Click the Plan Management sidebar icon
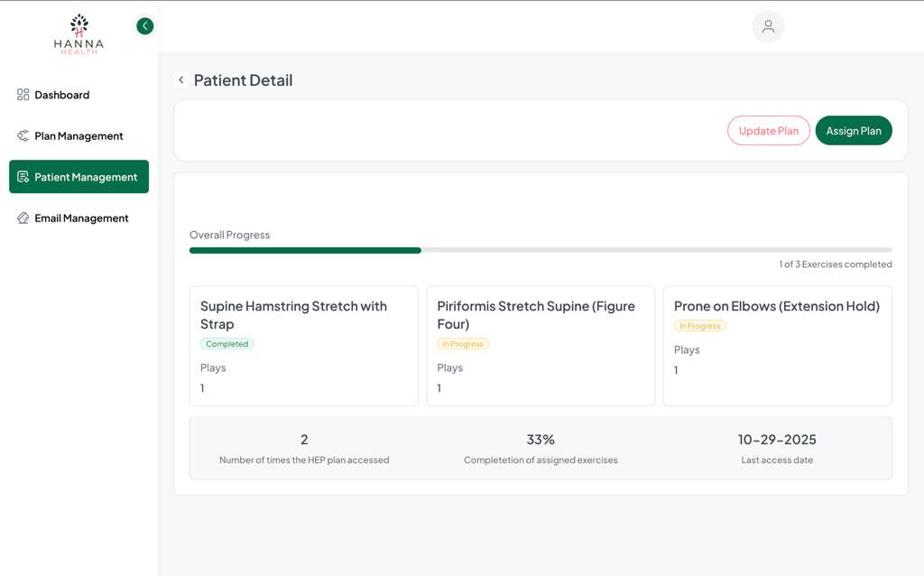Viewport: 924px width, 576px height. point(23,136)
